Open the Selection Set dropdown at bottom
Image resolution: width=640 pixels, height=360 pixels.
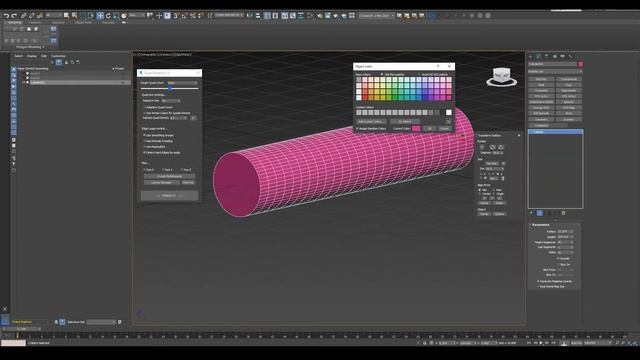pyautogui.click(x=101, y=322)
